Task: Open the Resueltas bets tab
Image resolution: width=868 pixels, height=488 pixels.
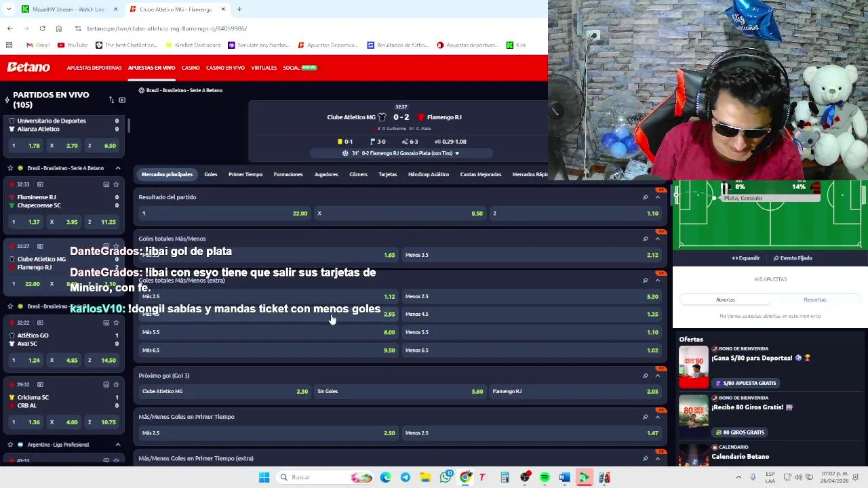Action: 815,300
